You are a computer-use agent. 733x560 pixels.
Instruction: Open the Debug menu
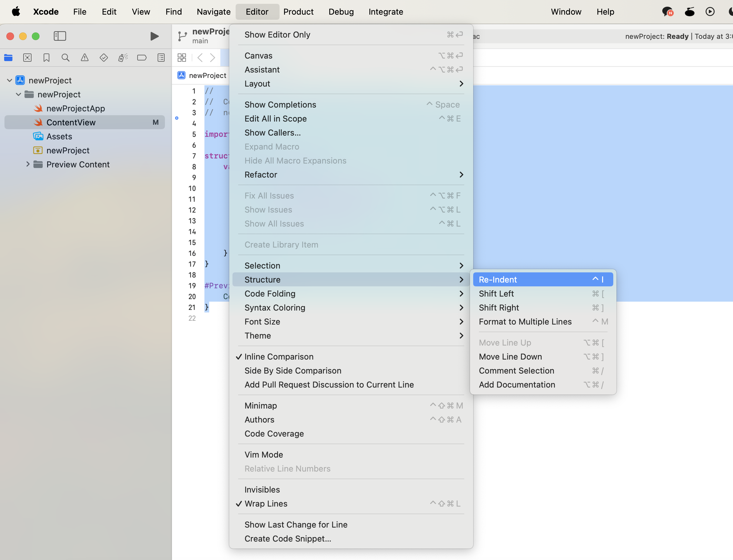(x=341, y=12)
